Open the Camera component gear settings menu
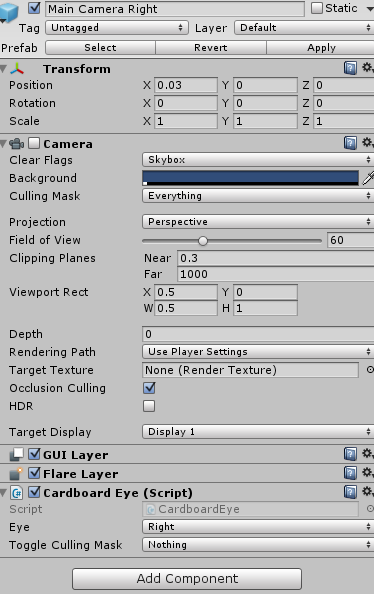The height and width of the screenshot is (594, 374). (x=367, y=143)
